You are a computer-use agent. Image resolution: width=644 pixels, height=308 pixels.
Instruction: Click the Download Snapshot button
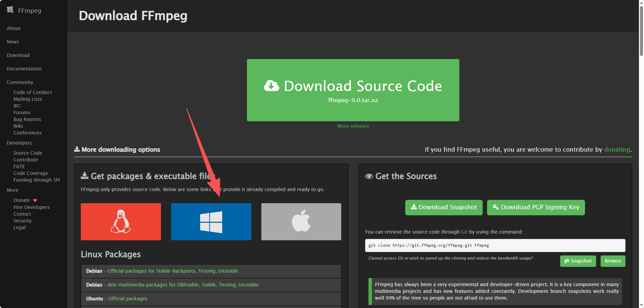click(444, 207)
